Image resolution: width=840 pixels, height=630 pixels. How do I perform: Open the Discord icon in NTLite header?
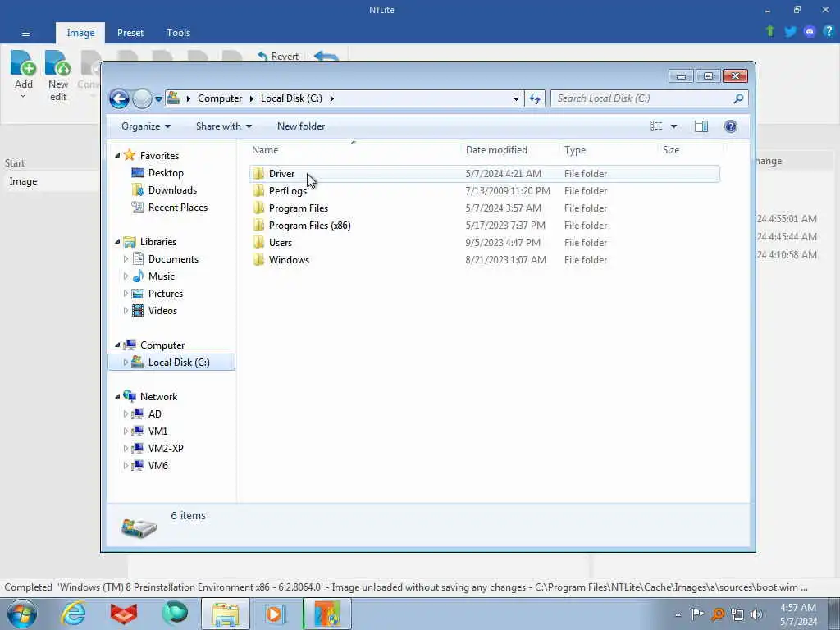point(810,32)
